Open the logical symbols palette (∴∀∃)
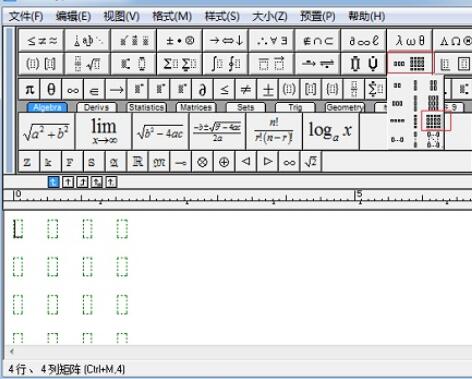 pos(272,41)
